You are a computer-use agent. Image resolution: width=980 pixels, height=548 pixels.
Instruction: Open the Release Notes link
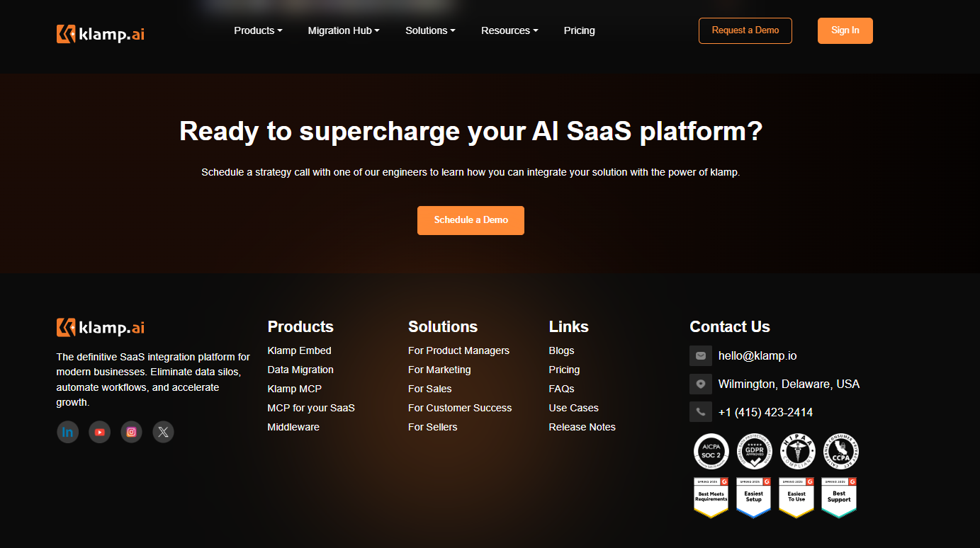[582, 427]
